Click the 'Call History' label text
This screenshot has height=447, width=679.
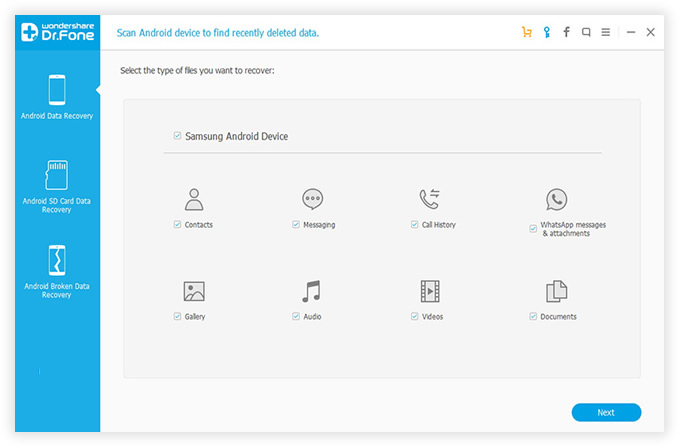[x=439, y=225]
